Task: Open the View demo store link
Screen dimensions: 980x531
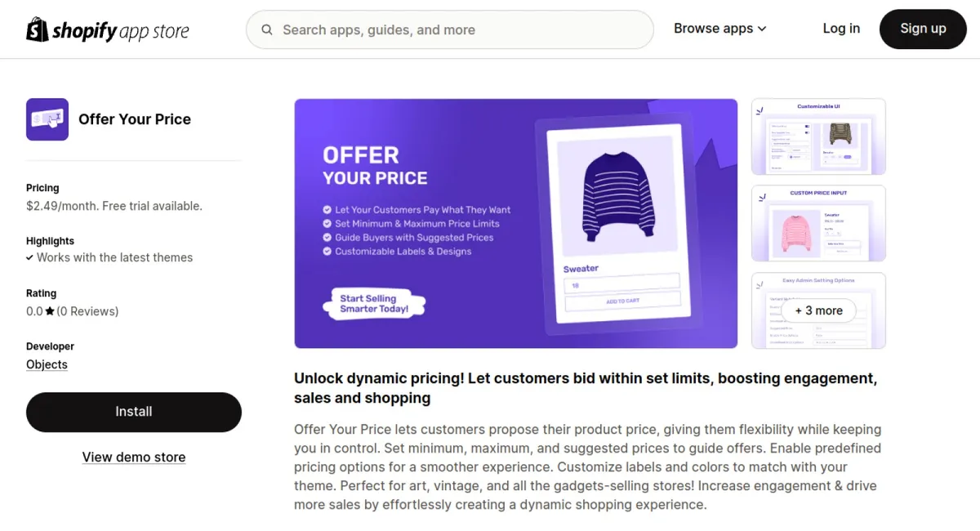Action: (133, 457)
